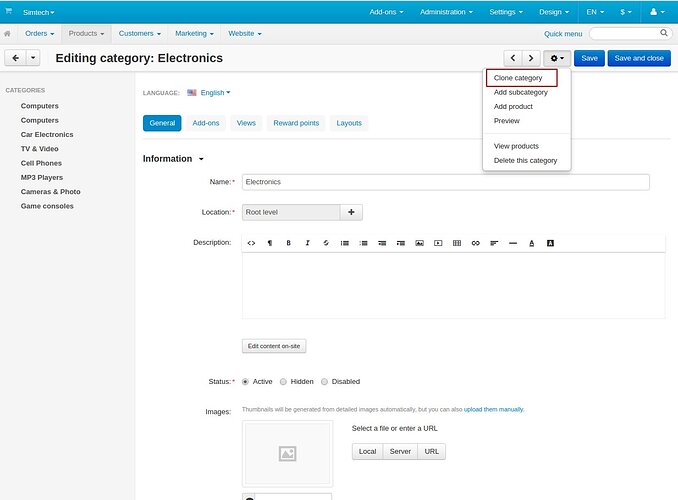Open the Administration dropdown menu
Screen dimensions: 678x500
click(446, 12)
